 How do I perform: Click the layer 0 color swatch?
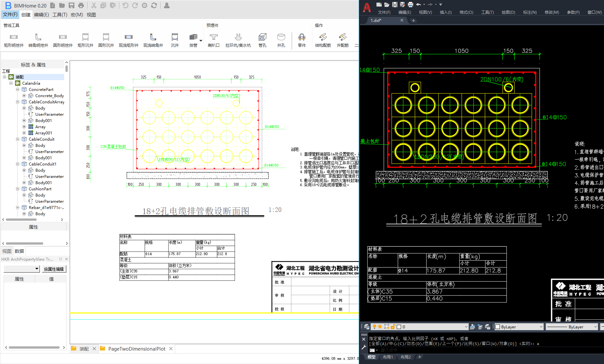point(399,327)
